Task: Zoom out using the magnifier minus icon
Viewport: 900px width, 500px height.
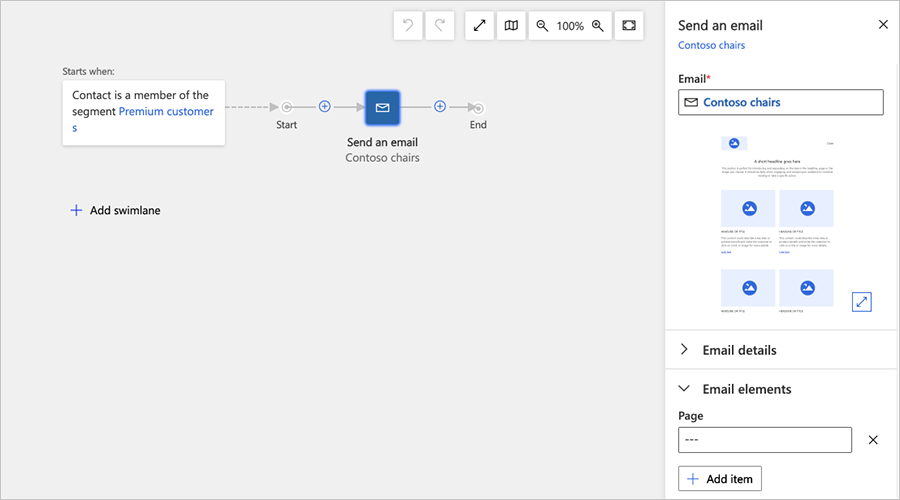Action: pos(542,26)
